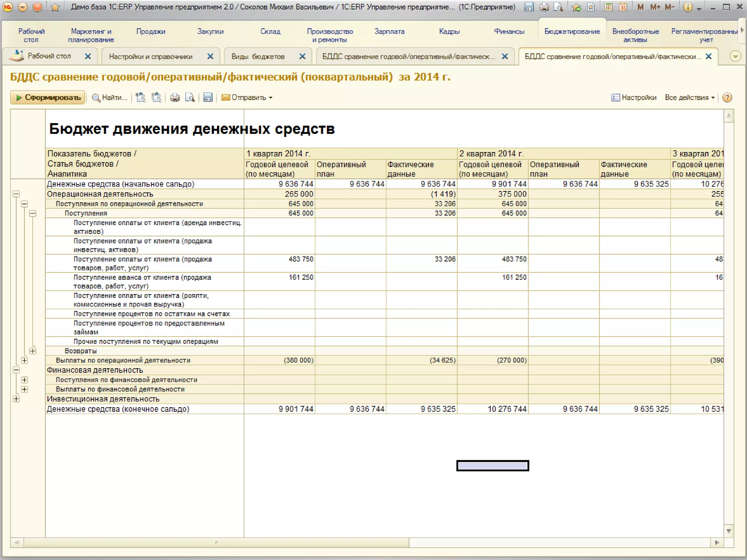Open the Все действия dropdown menu
Screen dimensions: 747x560
coord(689,97)
